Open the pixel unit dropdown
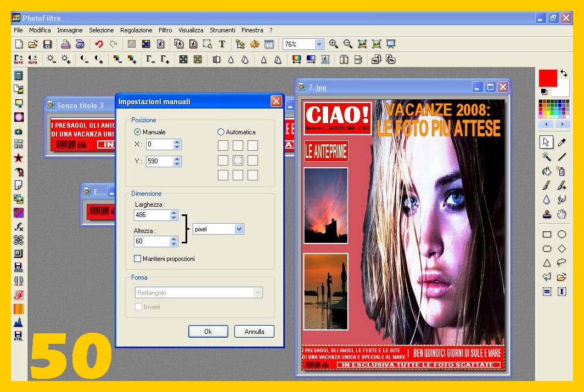Screen dimensions: 584x392 pyautogui.click(x=239, y=229)
